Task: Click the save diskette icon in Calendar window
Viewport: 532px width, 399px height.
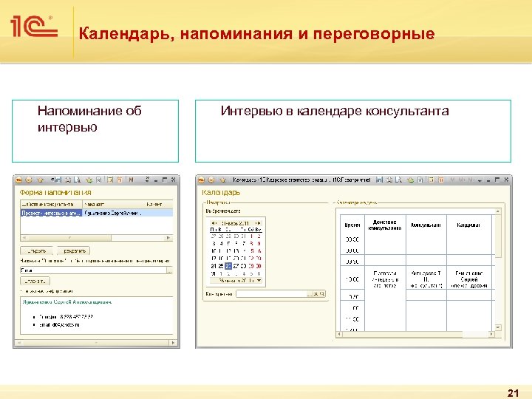Action: [379, 180]
